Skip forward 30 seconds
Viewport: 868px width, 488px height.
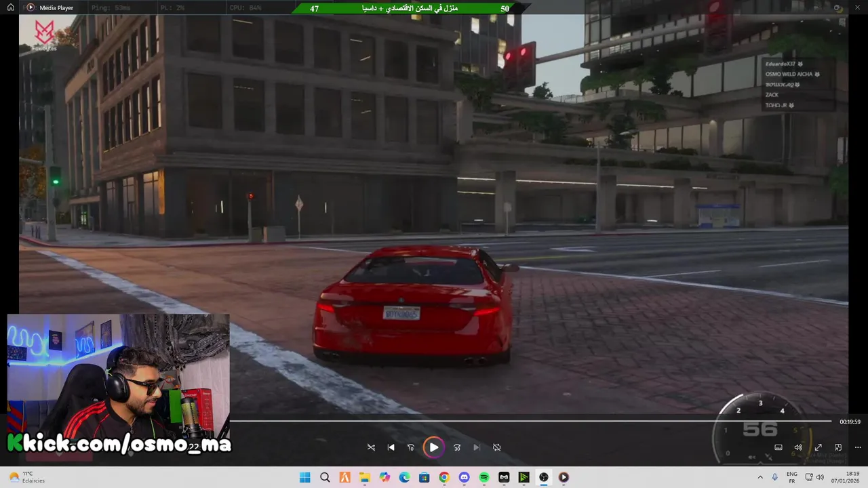tap(457, 447)
